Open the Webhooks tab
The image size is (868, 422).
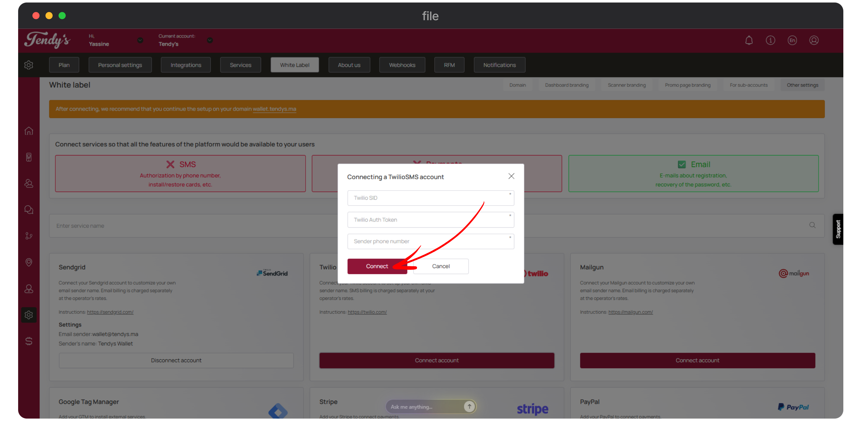click(402, 65)
